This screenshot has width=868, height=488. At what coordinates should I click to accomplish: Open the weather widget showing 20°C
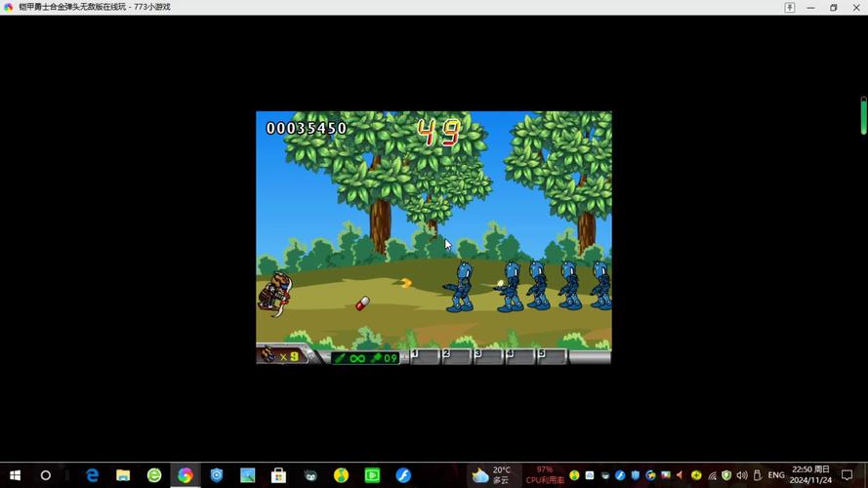[x=491, y=475]
